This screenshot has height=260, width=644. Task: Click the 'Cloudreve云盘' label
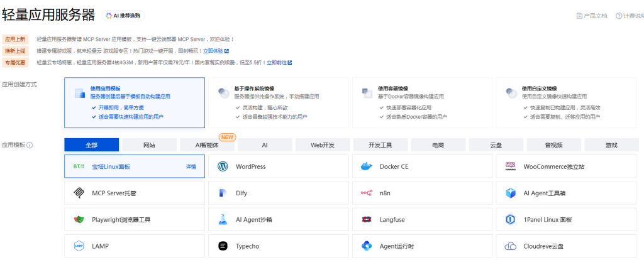point(543,246)
